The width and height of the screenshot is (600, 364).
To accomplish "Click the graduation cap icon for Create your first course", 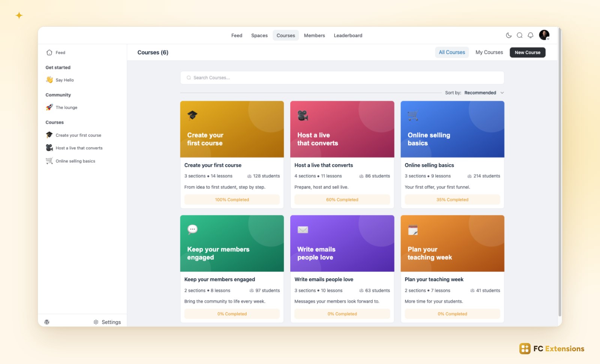I will click(x=49, y=135).
